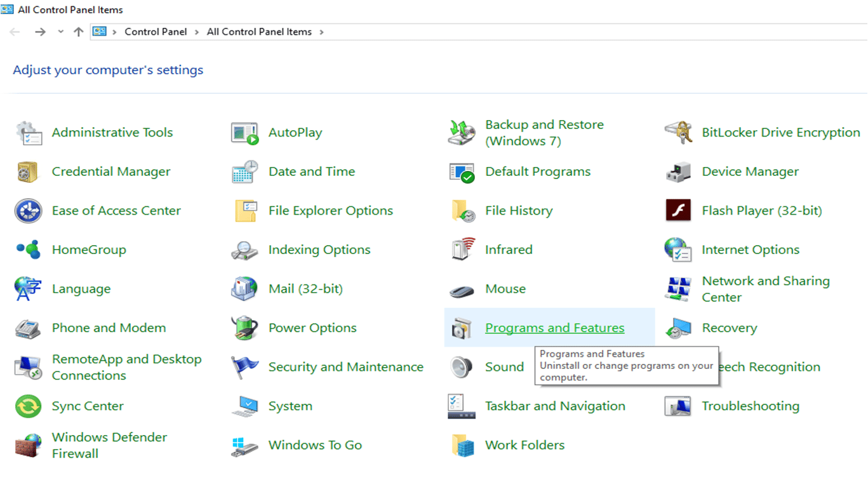
Task: Open the recent locations dropdown arrow
Action: (61, 32)
